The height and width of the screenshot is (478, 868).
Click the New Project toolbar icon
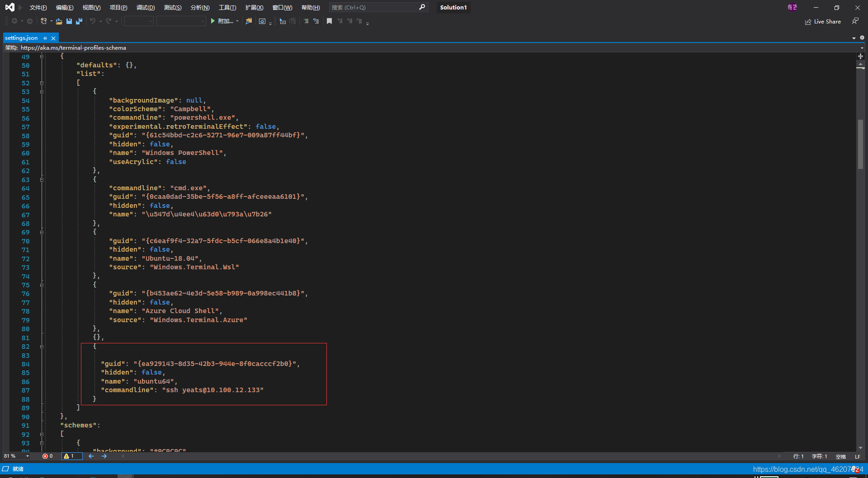43,21
